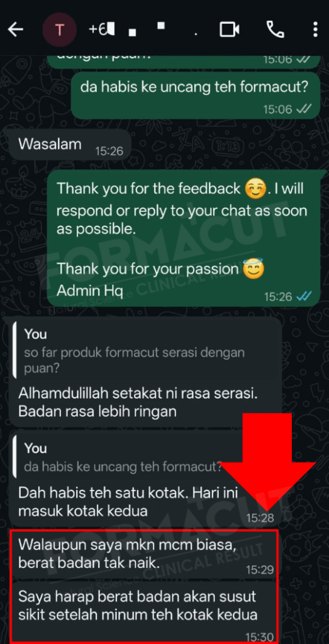329x644 pixels.
Task: Tap blue read-receipt ticks at 15:26
Action: [304, 296]
